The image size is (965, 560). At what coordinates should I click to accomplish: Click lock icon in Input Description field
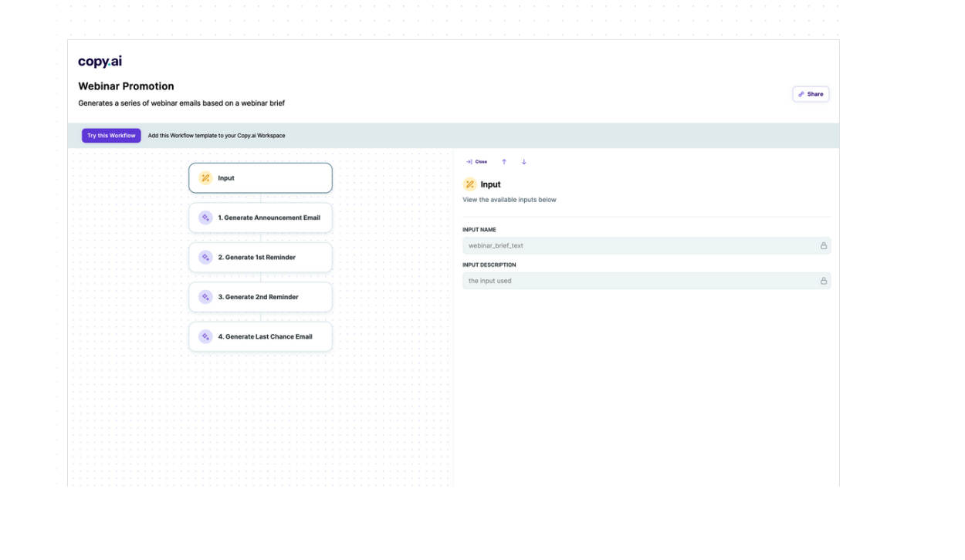(824, 282)
